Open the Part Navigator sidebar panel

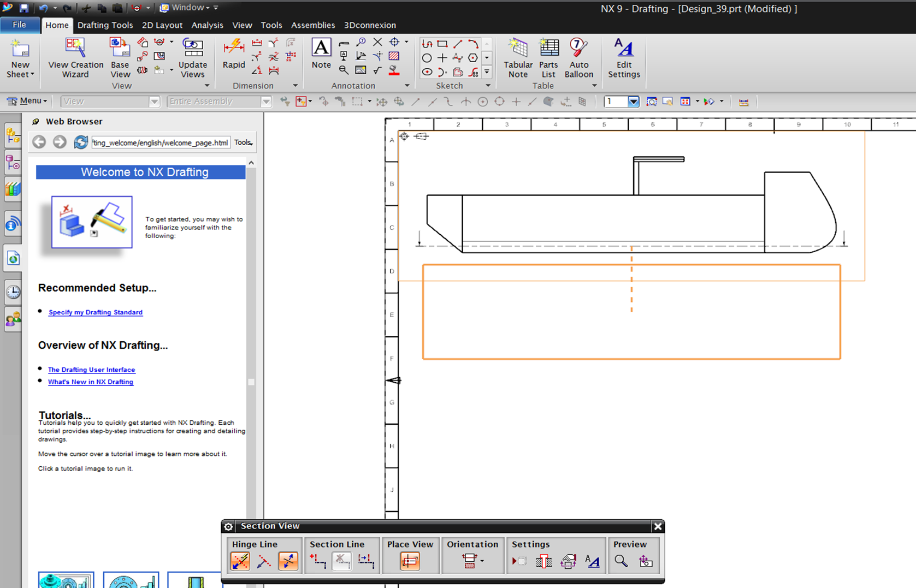(x=13, y=163)
